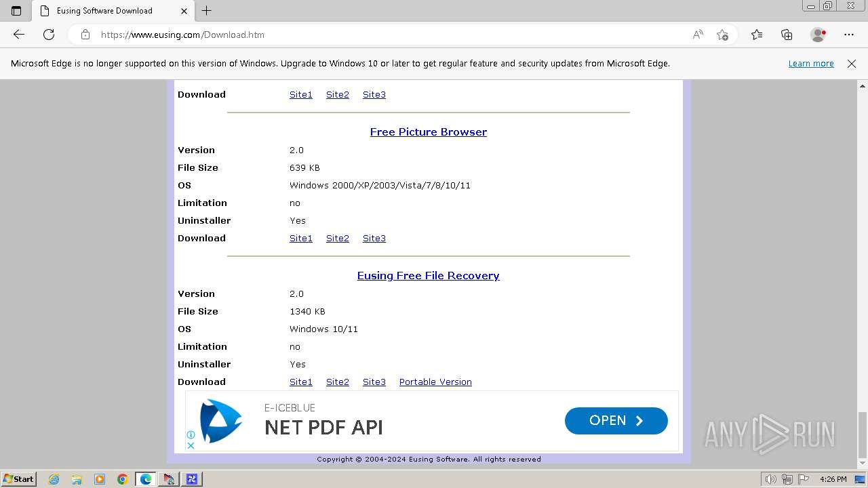Close the ad with X icon
Image resolution: width=868 pixels, height=488 pixels.
[x=191, y=446]
